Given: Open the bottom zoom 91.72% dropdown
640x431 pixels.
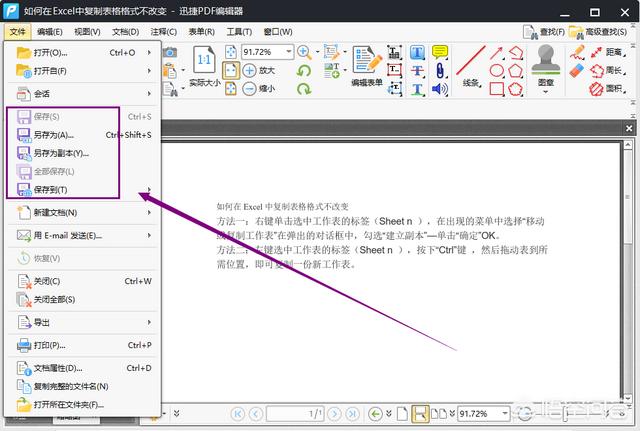Looking at the screenshot, I should tap(505, 413).
